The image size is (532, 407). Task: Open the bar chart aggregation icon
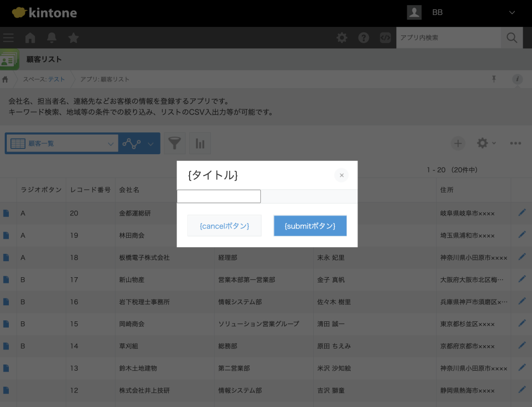pos(200,144)
